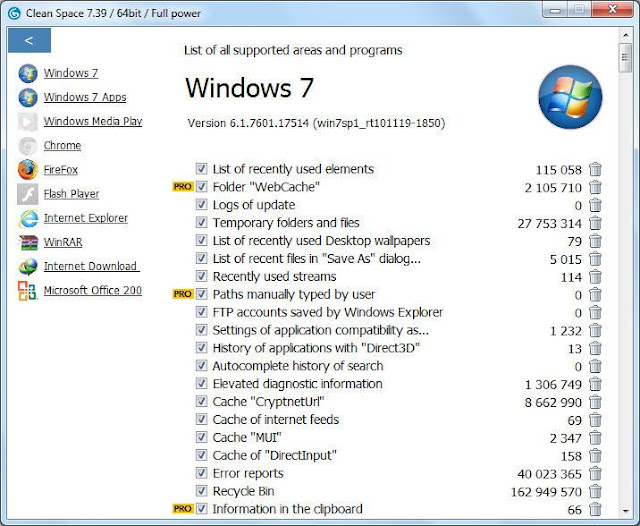This screenshot has height=526, width=640.
Task: Uncheck Recently used streams checkbox
Action: 201,276
